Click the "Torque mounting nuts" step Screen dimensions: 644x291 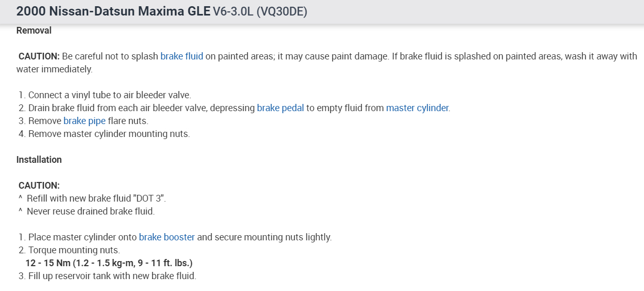(x=74, y=250)
